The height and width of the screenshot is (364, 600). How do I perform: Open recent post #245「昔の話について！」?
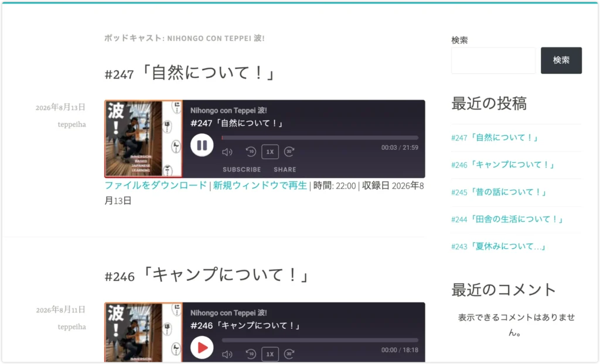[x=499, y=192]
